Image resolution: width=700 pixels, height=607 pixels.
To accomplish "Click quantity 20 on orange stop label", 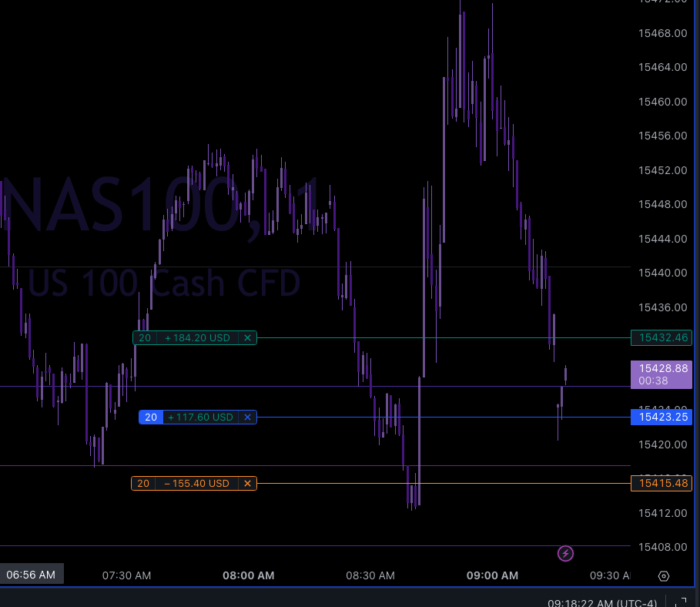I will click(143, 483).
